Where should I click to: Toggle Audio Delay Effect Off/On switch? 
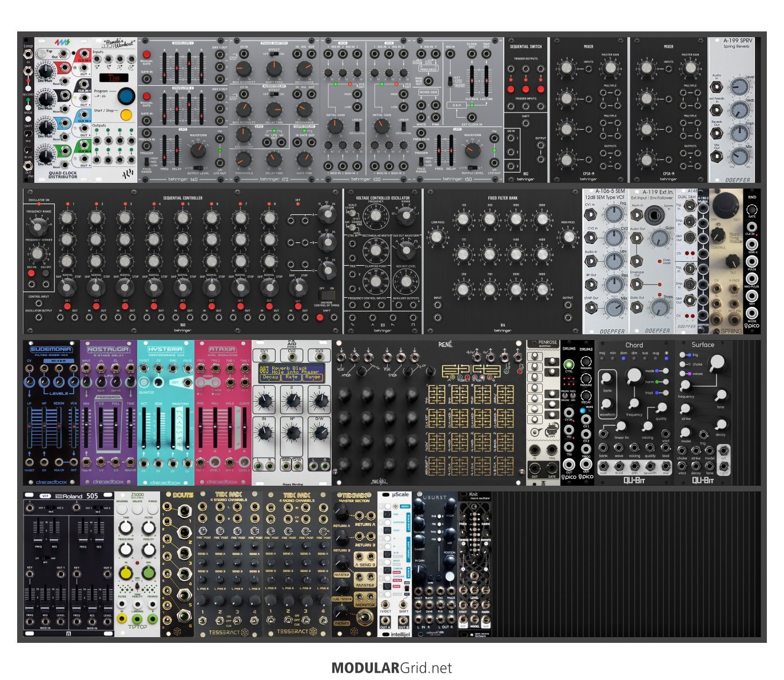tap(274, 95)
